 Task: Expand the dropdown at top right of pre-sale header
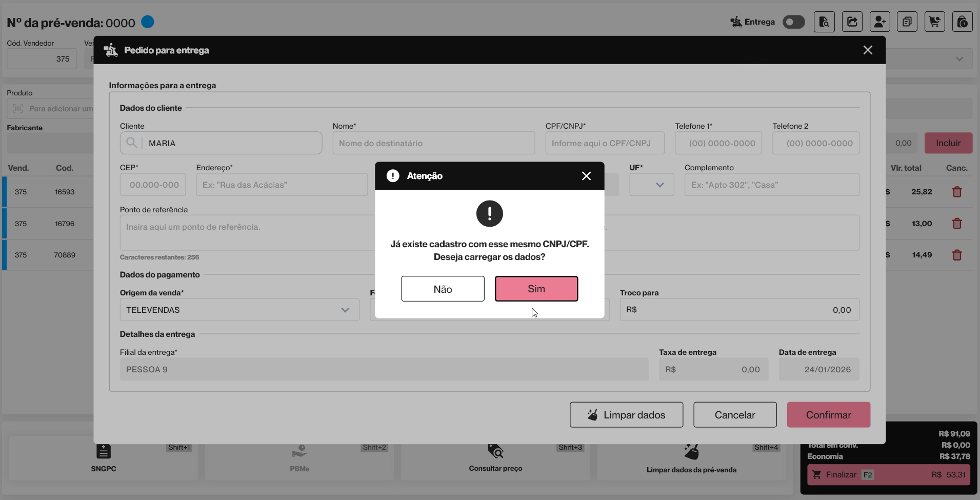click(959, 59)
